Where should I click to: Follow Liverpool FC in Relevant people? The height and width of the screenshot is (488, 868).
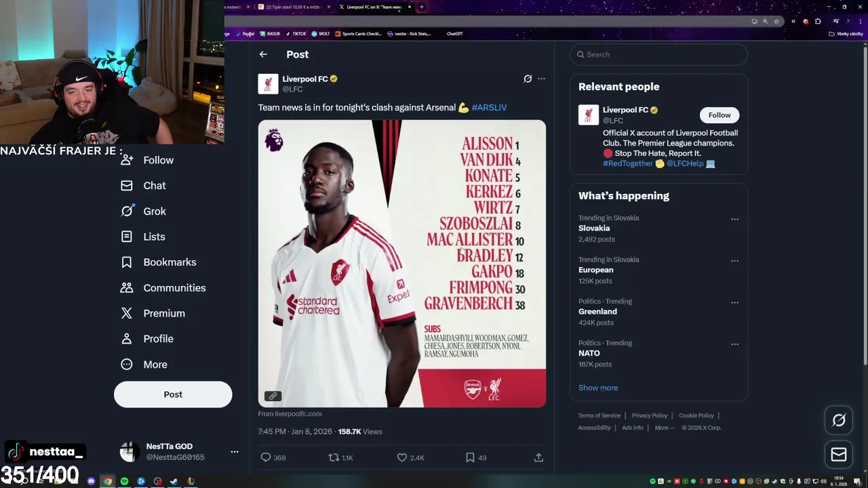tap(719, 115)
